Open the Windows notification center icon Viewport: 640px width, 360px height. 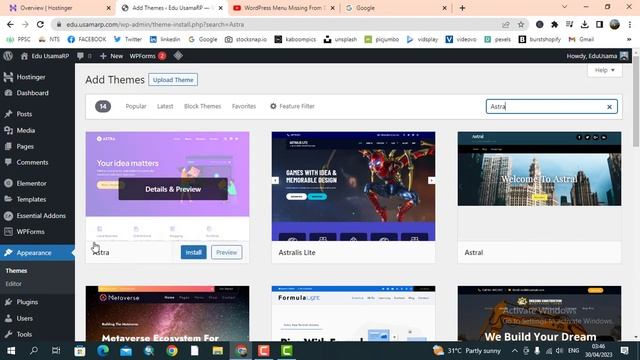pos(624,351)
